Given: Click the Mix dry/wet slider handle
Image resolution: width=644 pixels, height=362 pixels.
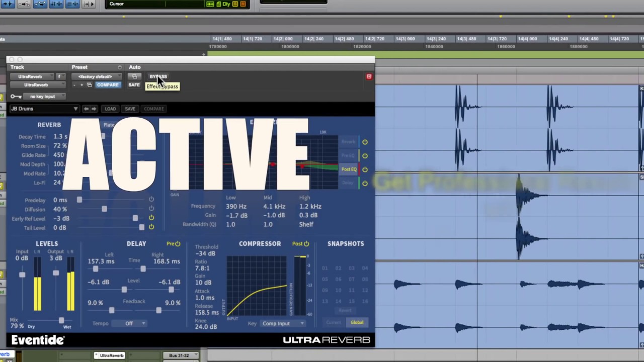Looking at the screenshot, I should point(61,320).
